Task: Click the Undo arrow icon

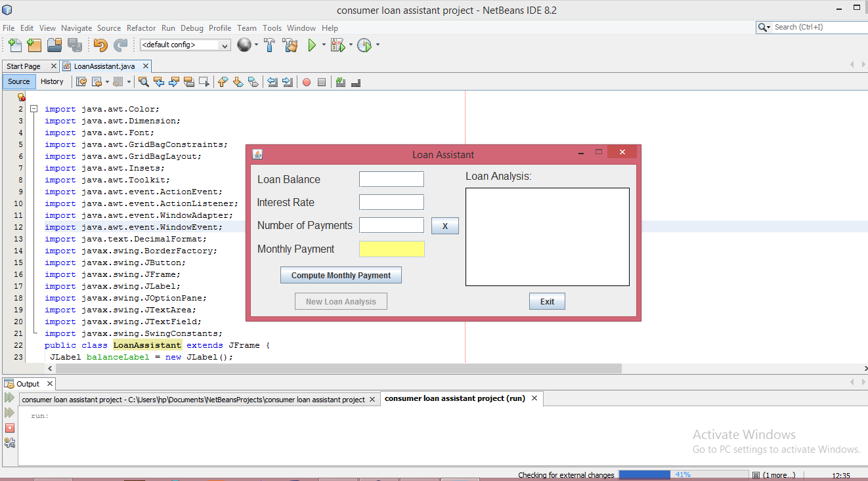Action: point(100,45)
